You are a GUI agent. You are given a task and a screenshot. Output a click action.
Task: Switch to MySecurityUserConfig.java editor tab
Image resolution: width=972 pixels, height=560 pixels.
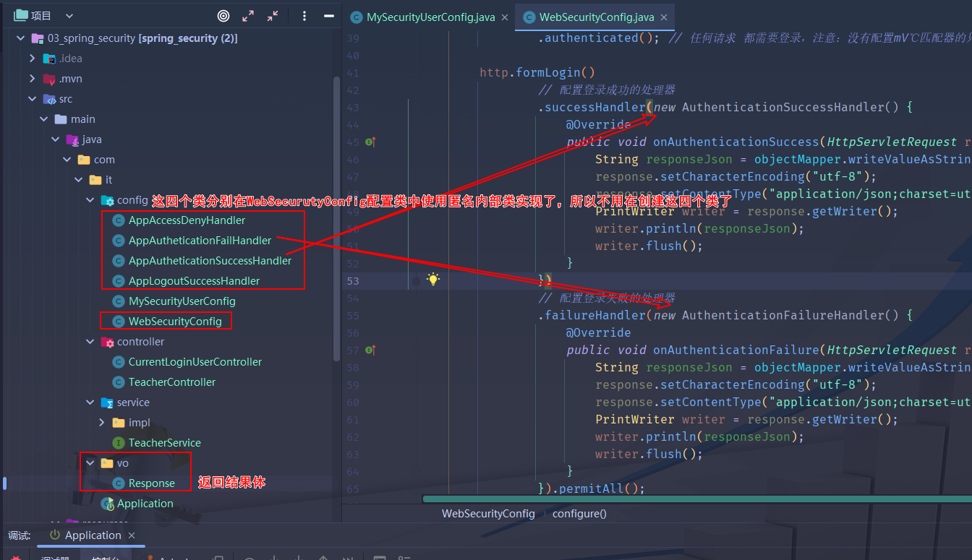click(x=430, y=17)
